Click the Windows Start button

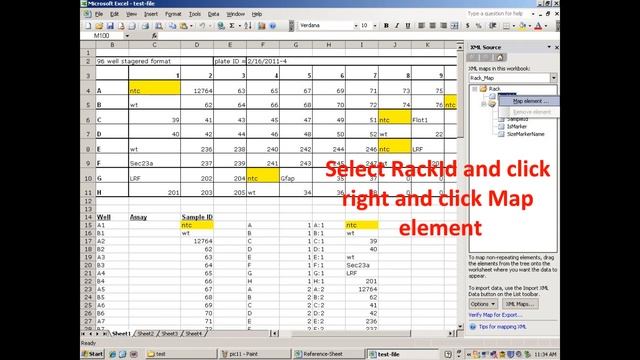click(x=93, y=354)
